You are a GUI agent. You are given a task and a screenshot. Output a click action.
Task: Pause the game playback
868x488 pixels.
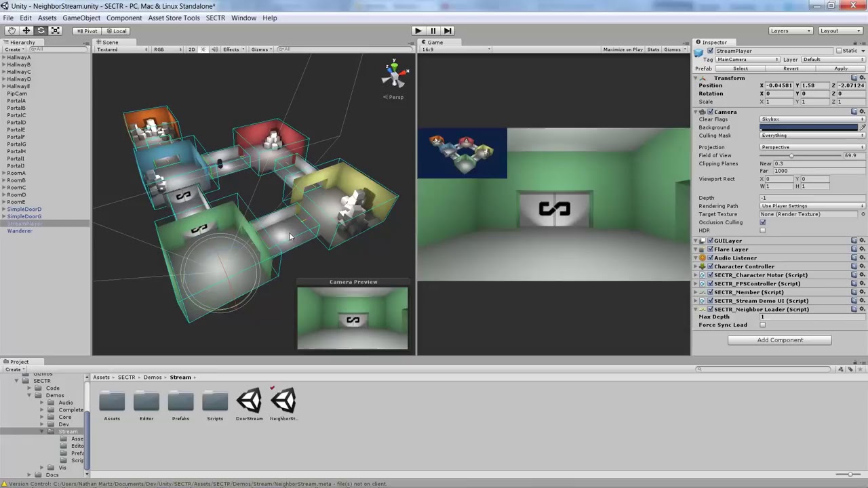point(433,30)
